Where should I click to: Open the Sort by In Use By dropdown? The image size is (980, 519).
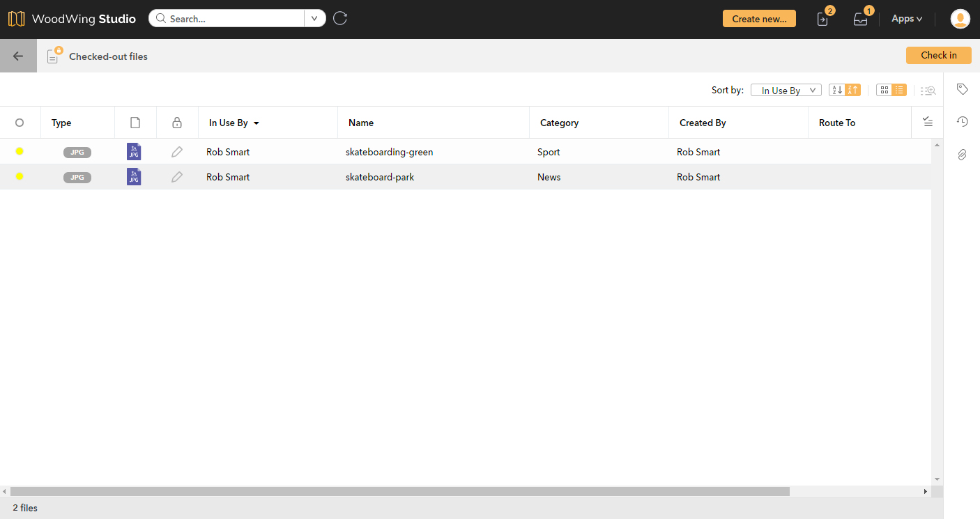786,91
